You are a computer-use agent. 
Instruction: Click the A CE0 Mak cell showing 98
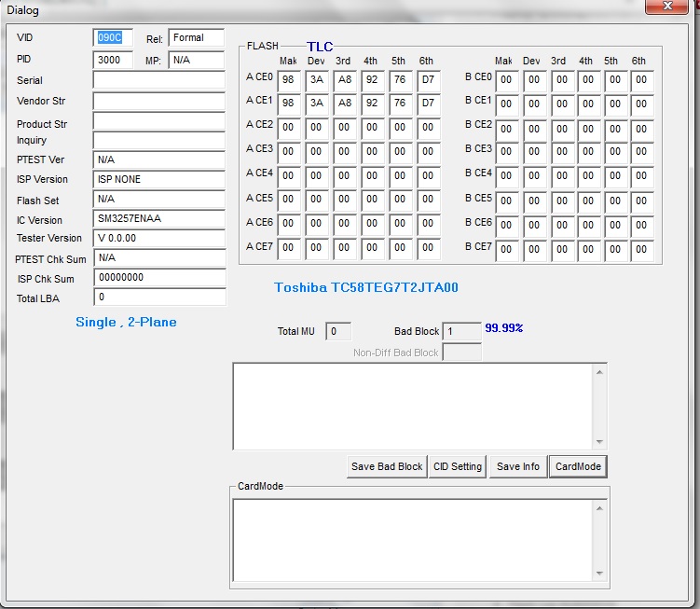[289, 81]
